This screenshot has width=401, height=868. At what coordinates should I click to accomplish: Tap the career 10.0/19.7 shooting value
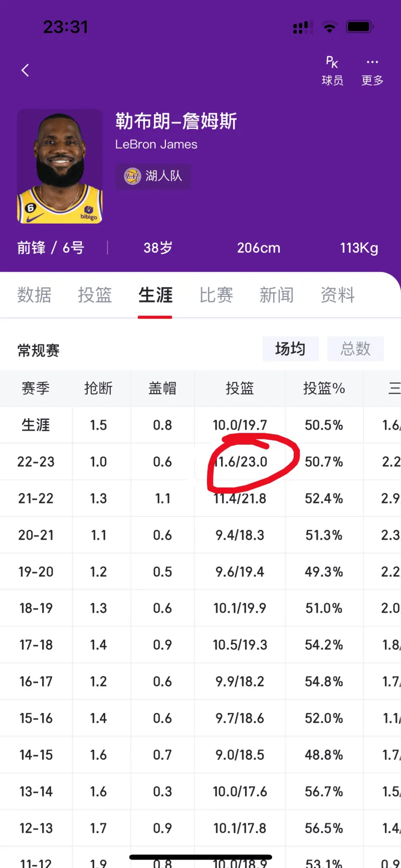pos(240,425)
